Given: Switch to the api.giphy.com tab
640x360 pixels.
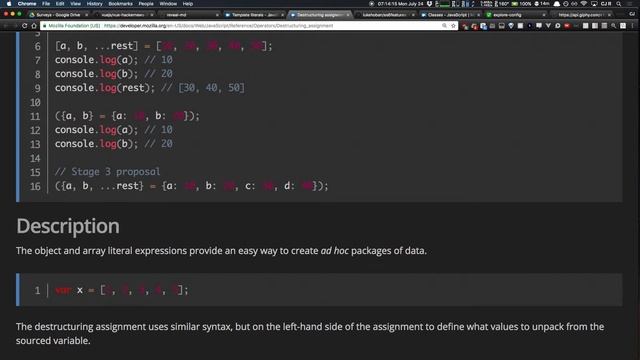Looking at the screenshot, I should [581, 15].
